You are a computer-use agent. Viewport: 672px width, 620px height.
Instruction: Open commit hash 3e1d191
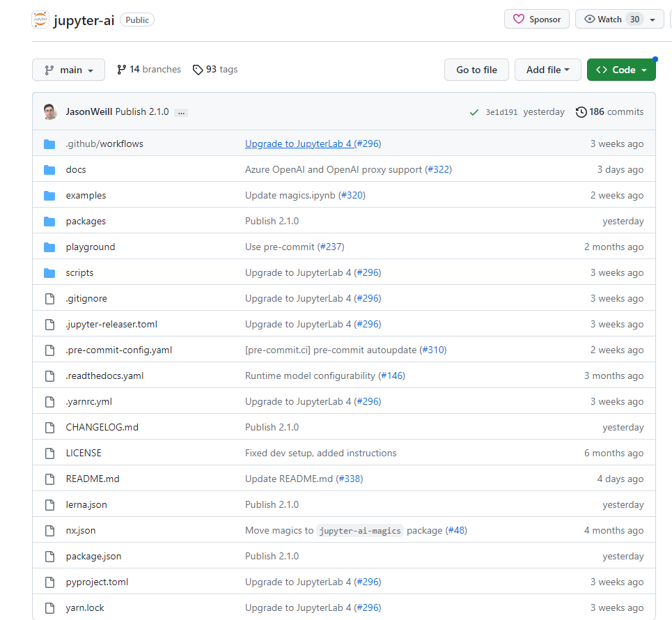(x=501, y=112)
